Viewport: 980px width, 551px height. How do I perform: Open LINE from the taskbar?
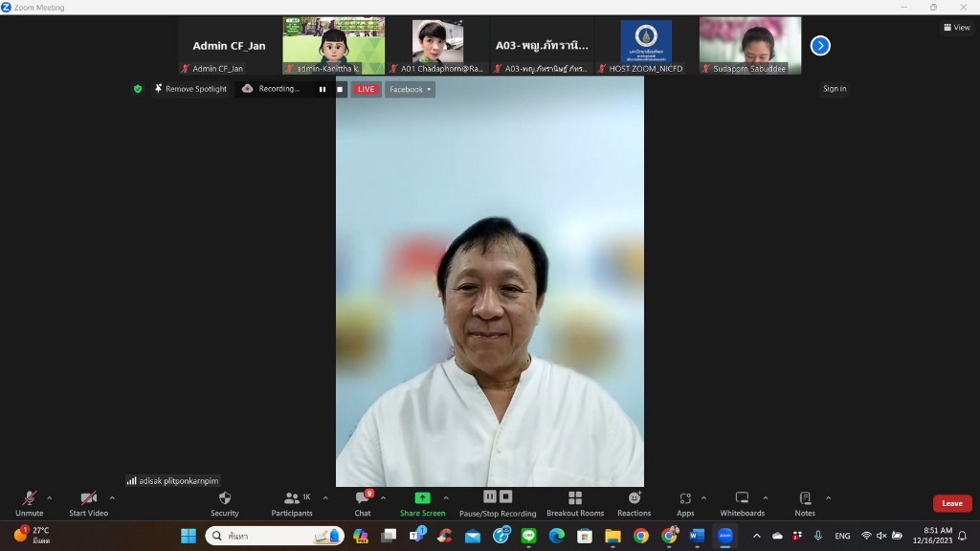click(528, 536)
